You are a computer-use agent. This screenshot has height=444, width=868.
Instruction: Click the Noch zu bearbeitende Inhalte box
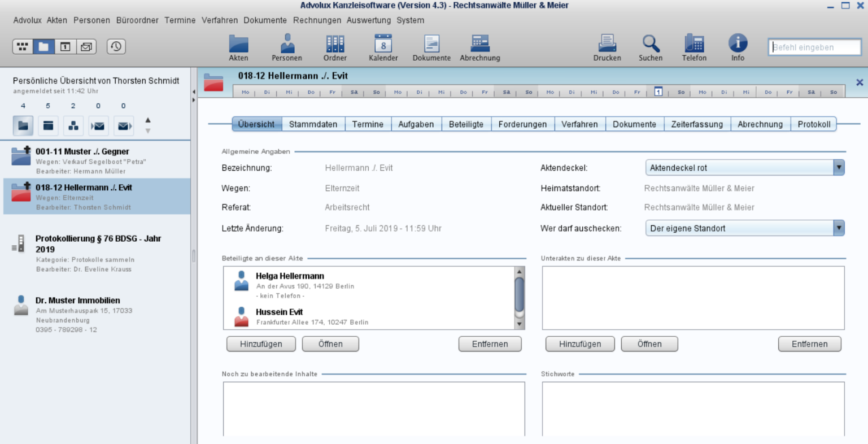(x=374, y=409)
